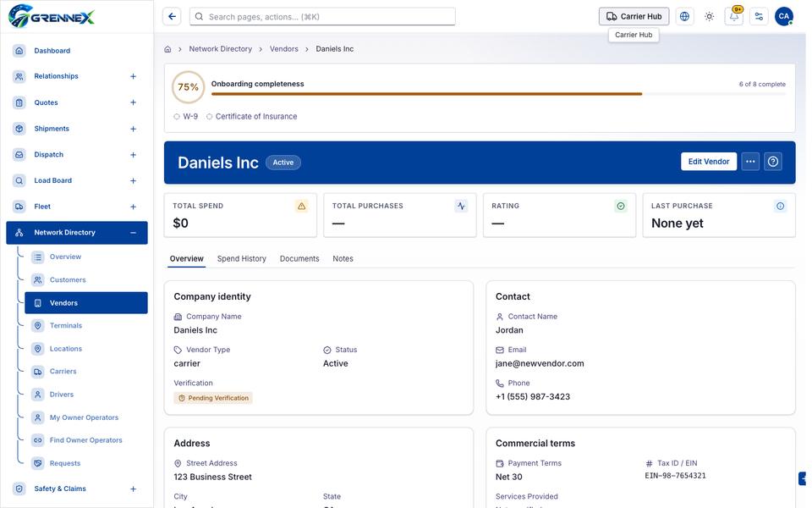Click the Grennex logo
This screenshot has width=812, height=508.
[52, 16]
